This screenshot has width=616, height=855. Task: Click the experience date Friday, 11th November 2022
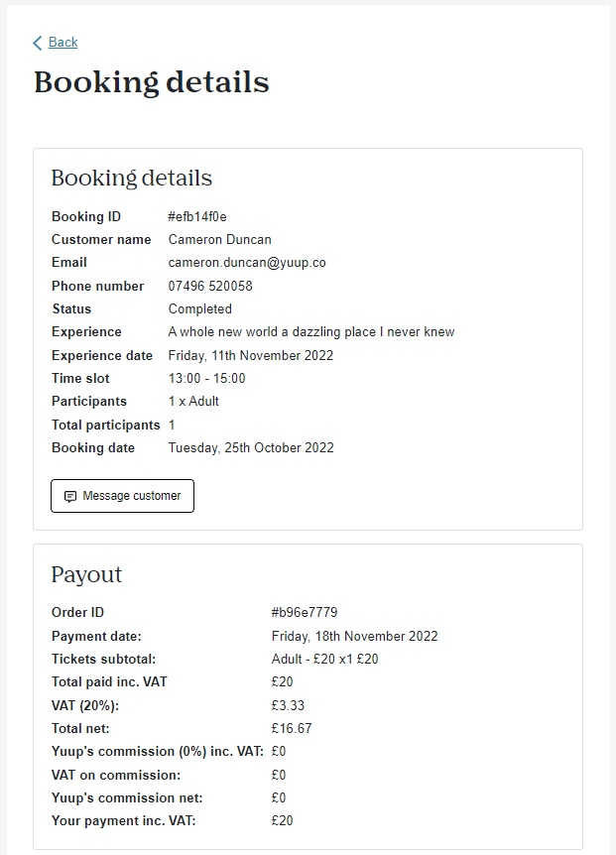click(251, 355)
